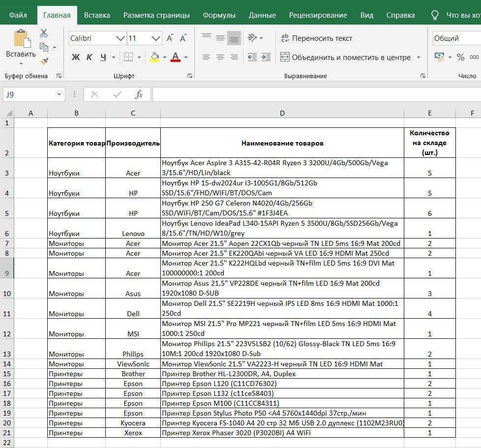Click the Name Box showing J9

tap(29, 94)
